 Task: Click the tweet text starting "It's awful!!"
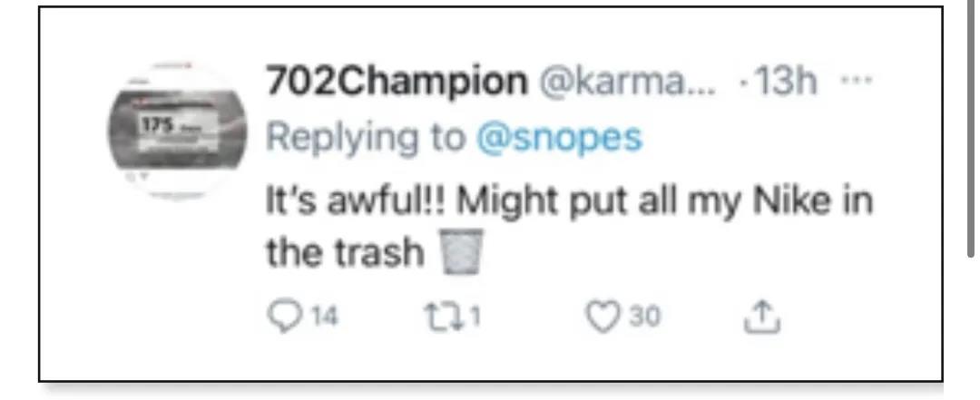[x=568, y=201]
